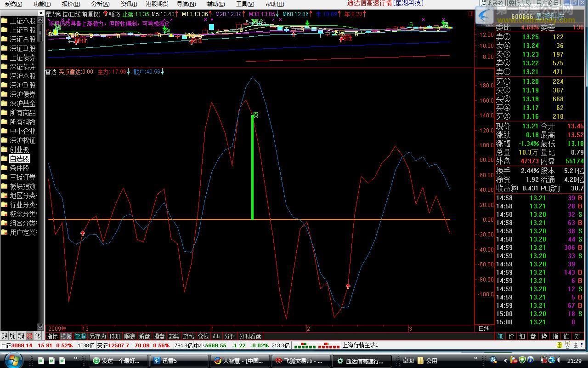Select highlighted 自选股 item
This screenshot has height=368, width=588.
19,159
